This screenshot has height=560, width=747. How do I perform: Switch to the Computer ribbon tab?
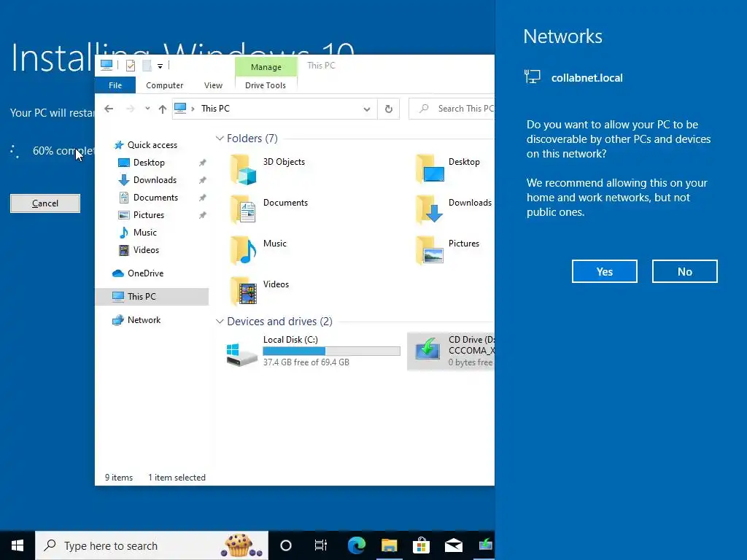coord(164,85)
